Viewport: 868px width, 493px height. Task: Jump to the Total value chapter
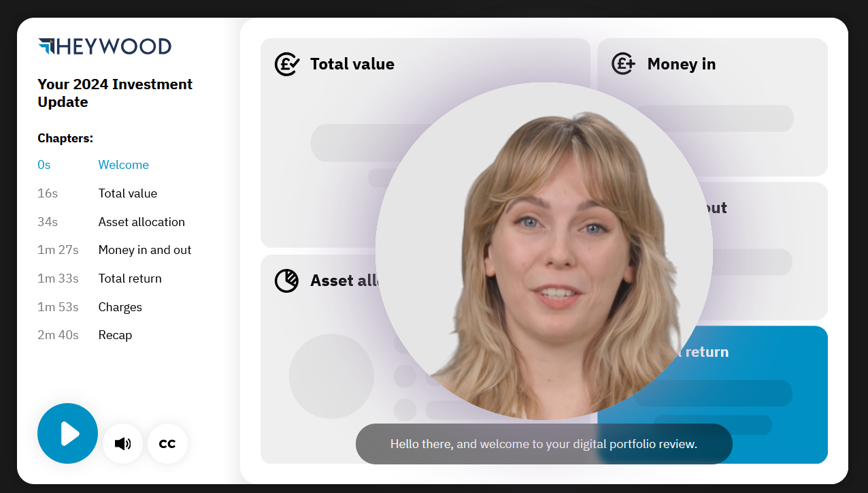(127, 193)
